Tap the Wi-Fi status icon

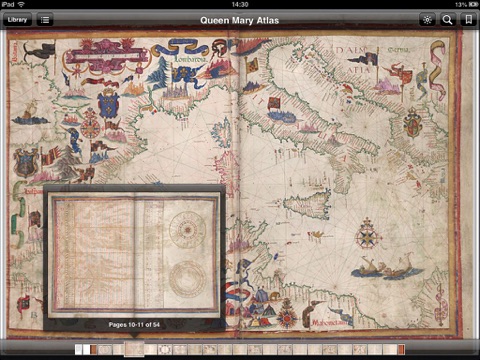21,4
